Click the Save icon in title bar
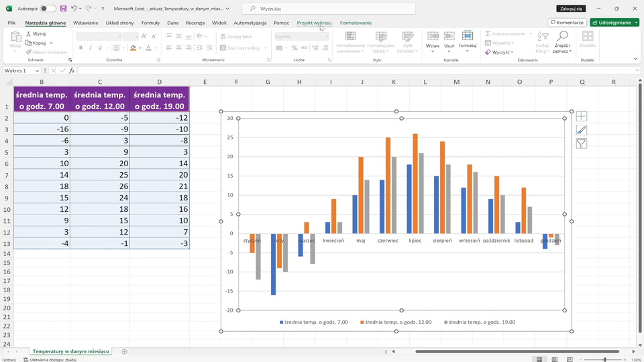Viewport: 644px width, 362px height. click(x=63, y=9)
